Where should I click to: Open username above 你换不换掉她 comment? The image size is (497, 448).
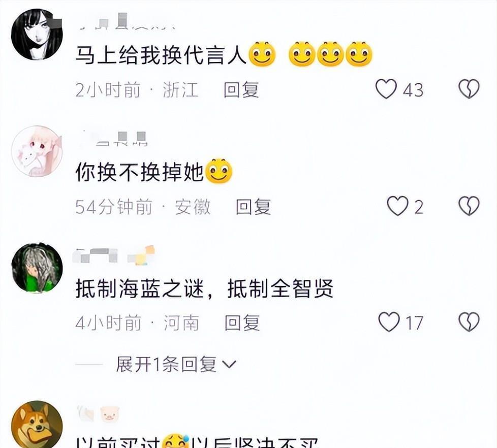[x=115, y=139]
